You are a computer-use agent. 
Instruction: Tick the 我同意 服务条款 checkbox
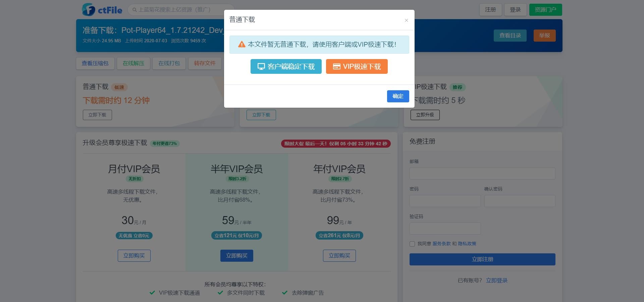(x=412, y=244)
